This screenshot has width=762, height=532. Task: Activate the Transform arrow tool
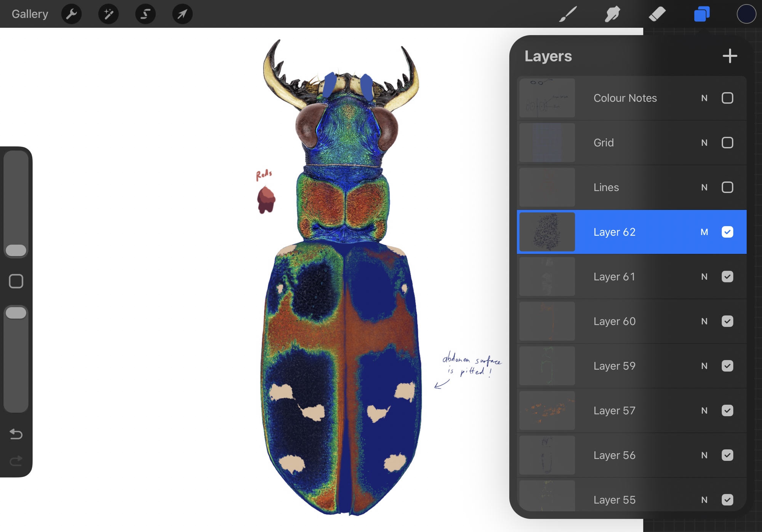[182, 14]
